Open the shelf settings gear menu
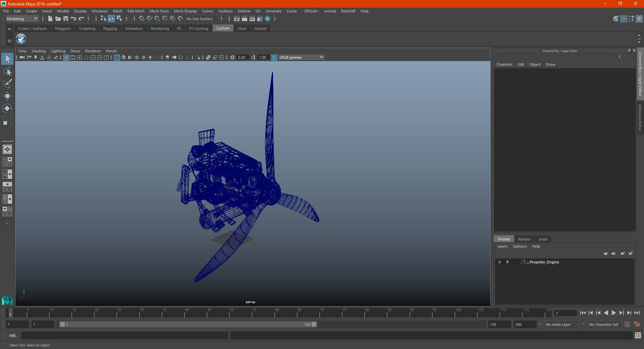The width and height of the screenshot is (644, 349). click(9, 41)
